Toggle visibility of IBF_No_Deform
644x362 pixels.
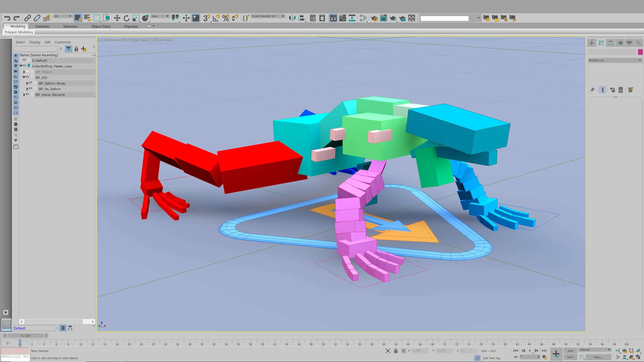pyautogui.click(x=30, y=89)
